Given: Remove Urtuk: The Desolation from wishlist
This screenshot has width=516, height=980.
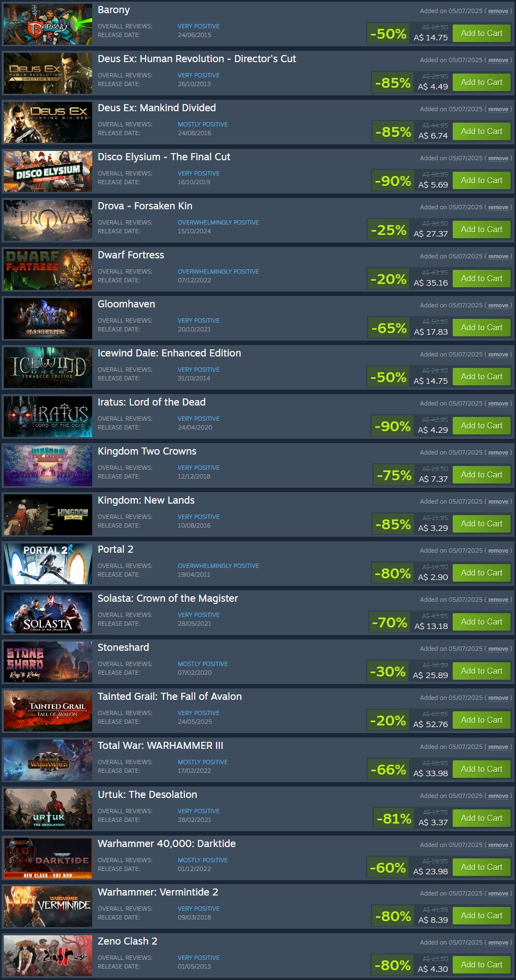Looking at the screenshot, I should tap(498, 796).
